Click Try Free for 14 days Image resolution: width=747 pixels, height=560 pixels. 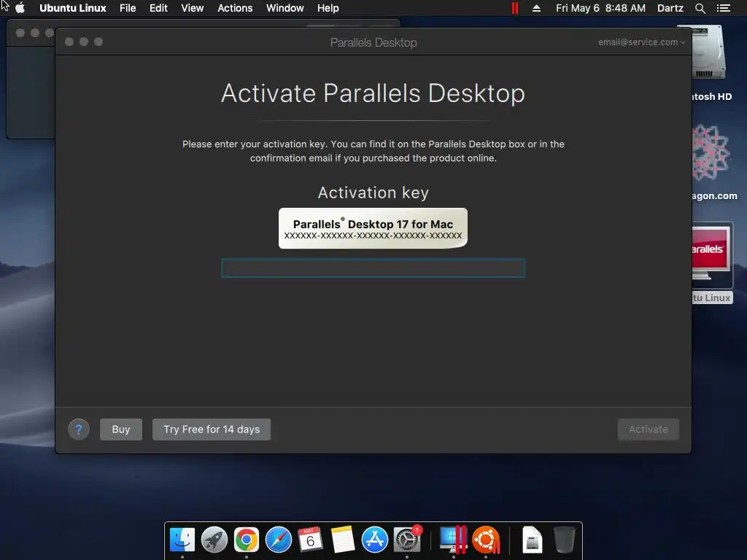tap(212, 429)
